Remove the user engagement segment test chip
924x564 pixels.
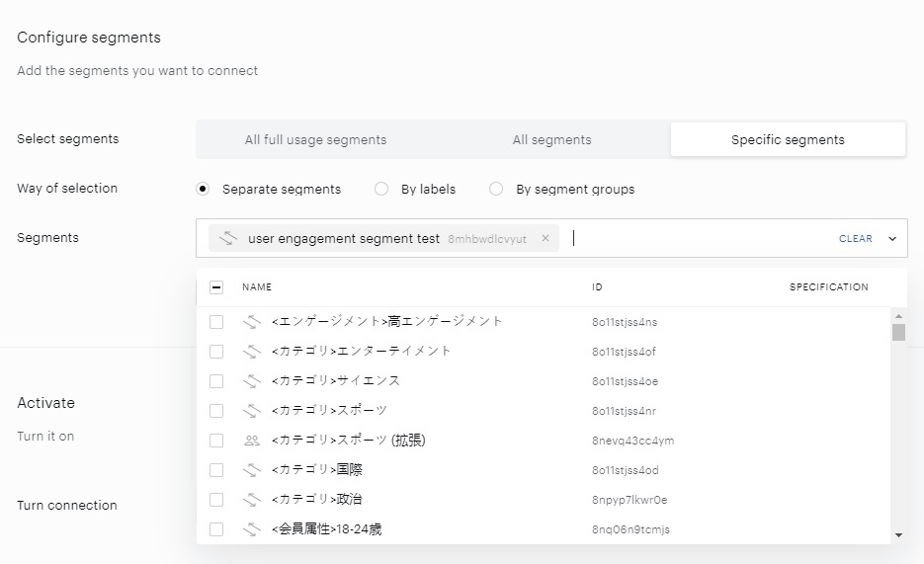tap(546, 238)
